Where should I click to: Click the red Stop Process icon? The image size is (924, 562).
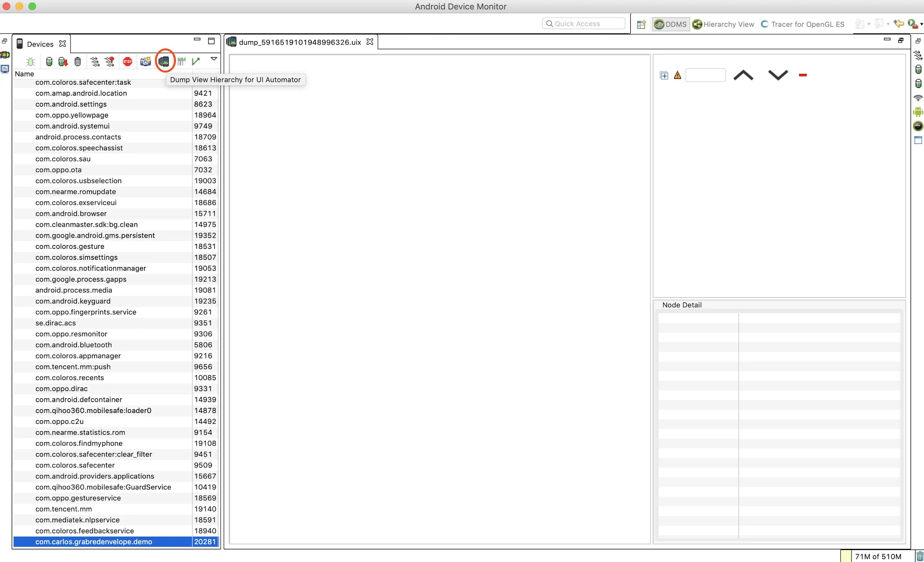click(x=128, y=61)
